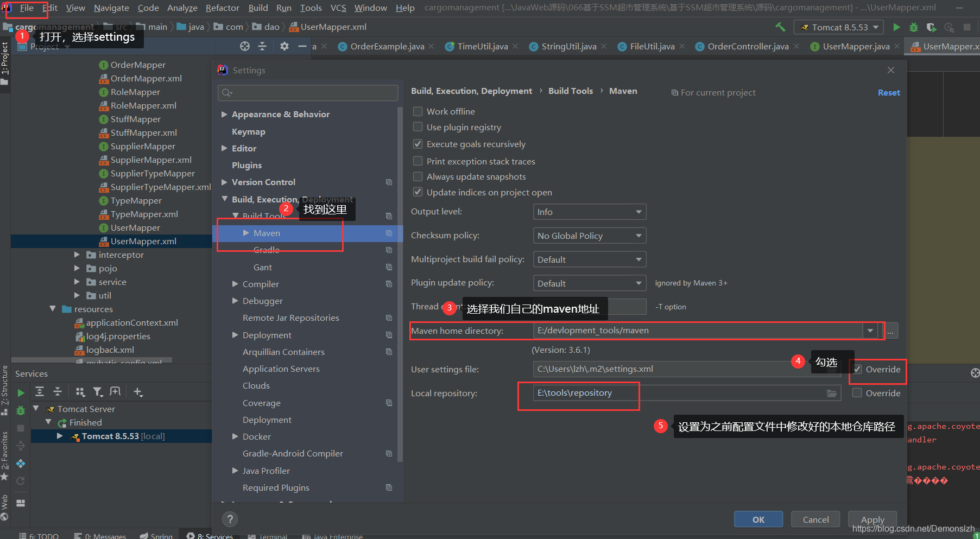Expand Version Control settings section
The width and height of the screenshot is (980, 539).
pos(224,182)
